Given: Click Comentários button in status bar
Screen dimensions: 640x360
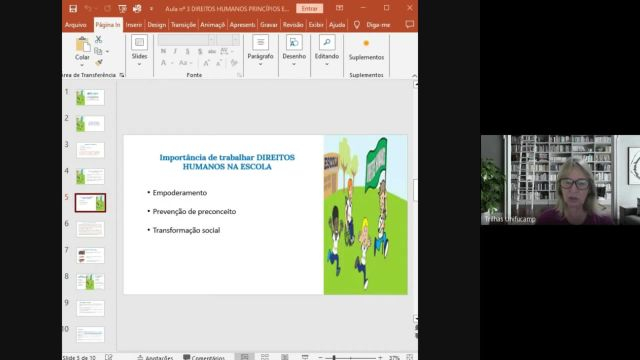Looking at the screenshot, I should tap(204, 357).
